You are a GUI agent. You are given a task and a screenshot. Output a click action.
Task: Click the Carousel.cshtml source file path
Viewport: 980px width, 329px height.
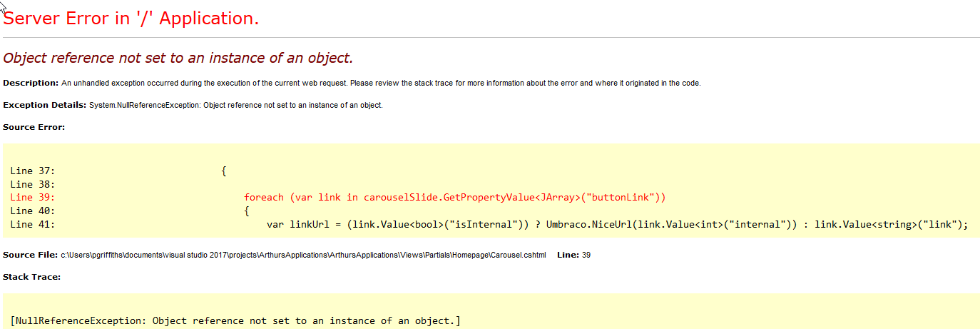click(303, 255)
